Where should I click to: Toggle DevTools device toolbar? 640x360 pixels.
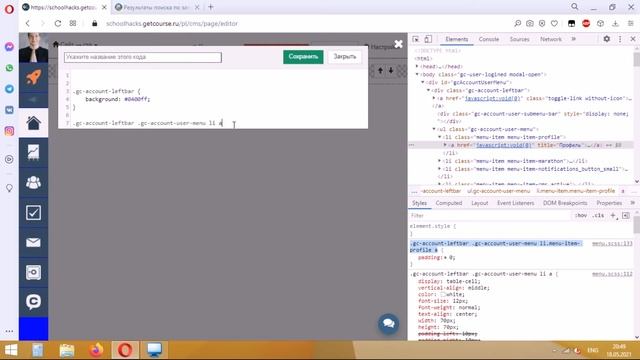428,39
